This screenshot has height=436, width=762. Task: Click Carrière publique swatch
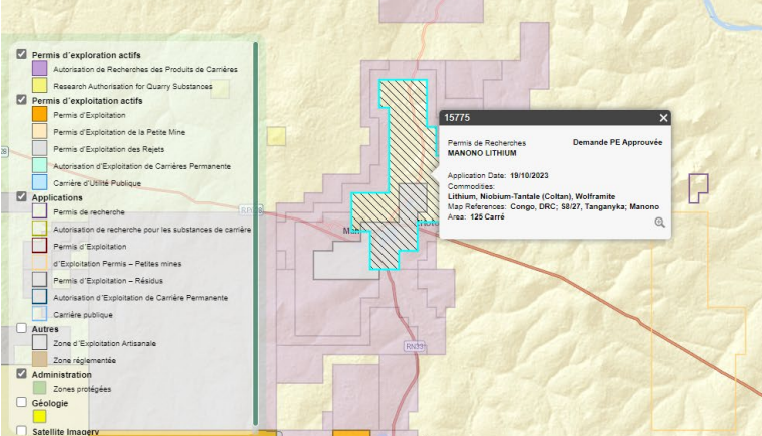click(39, 314)
